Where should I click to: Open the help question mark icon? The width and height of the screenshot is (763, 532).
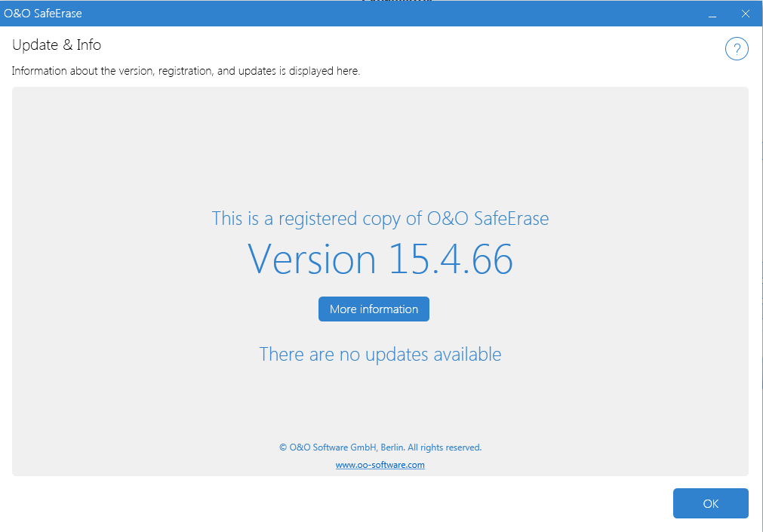pyautogui.click(x=737, y=49)
